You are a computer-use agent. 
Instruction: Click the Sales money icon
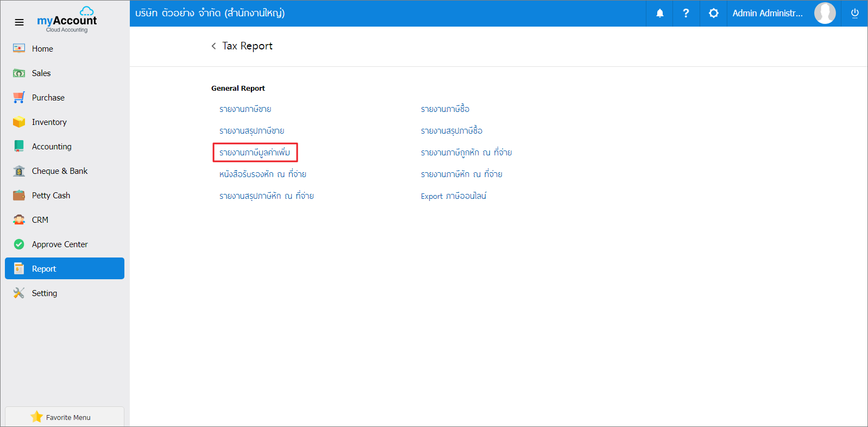tap(19, 73)
